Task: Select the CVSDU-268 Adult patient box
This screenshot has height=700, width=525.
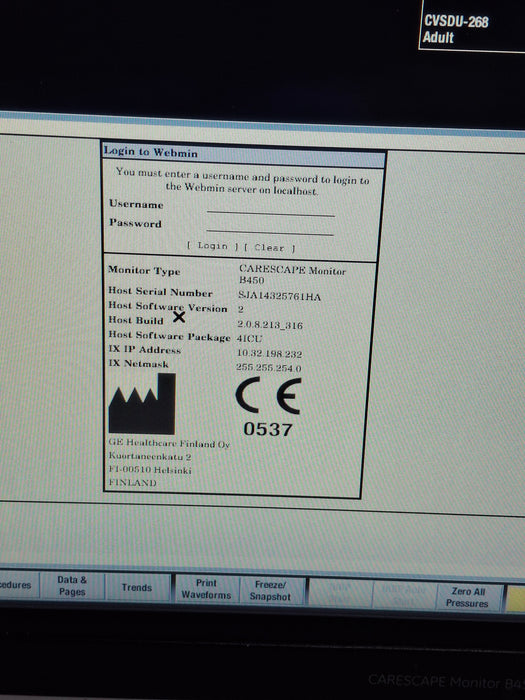Action: (x=471, y=26)
